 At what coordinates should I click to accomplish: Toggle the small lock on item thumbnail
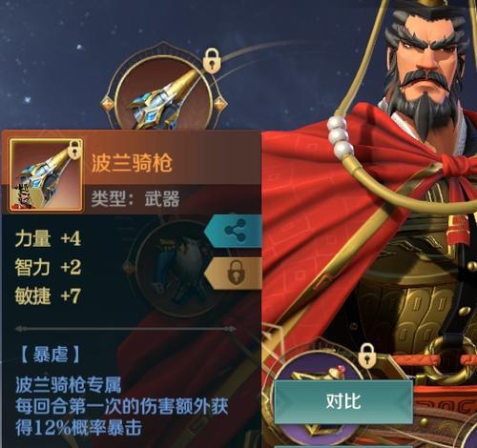(74, 150)
